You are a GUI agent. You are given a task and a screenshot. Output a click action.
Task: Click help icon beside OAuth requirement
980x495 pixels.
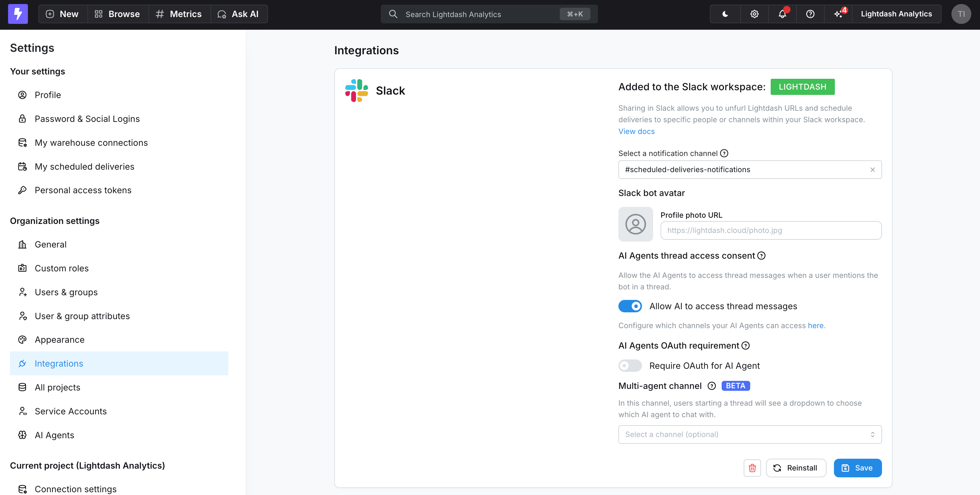click(x=746, y=346)
